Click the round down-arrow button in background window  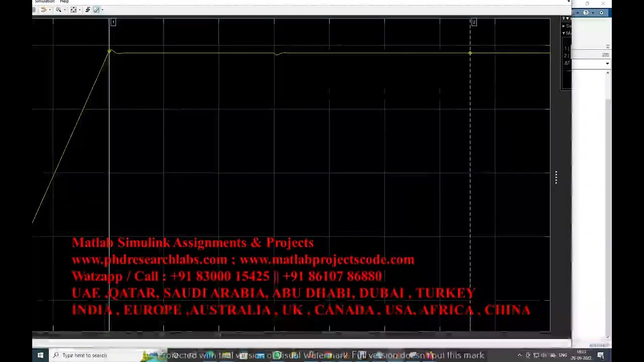(x=601, y=13)
